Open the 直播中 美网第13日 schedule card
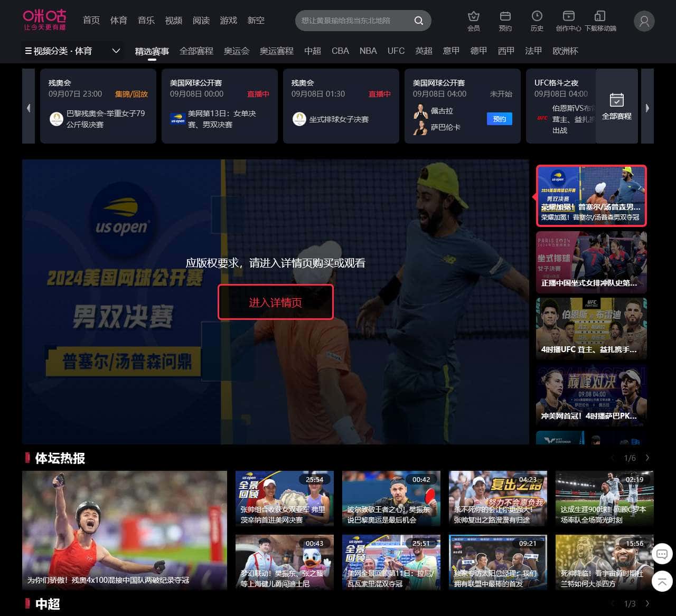 220,106
